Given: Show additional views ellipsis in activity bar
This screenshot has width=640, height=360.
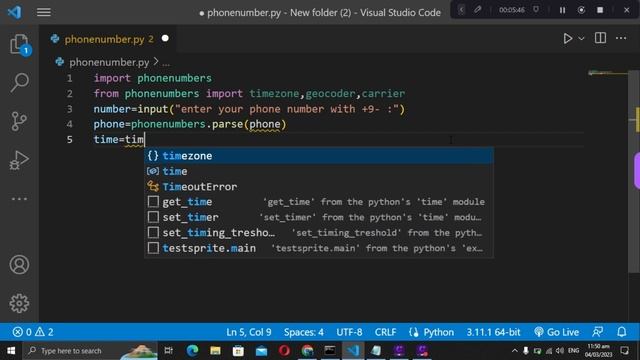Looking at the screenshot, I should point(19,199).
